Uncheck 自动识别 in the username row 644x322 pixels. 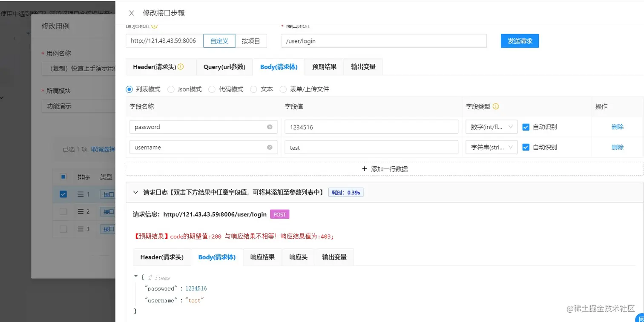pyautogui.click(x=526, y=147)
